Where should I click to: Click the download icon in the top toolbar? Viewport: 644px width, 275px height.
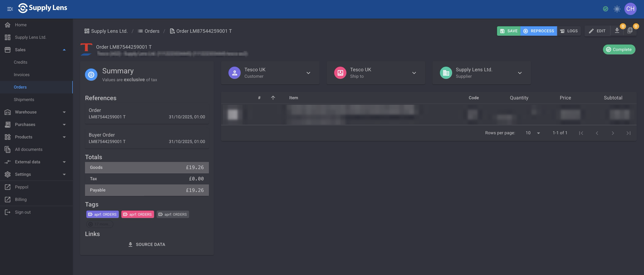tap(617, 30)
